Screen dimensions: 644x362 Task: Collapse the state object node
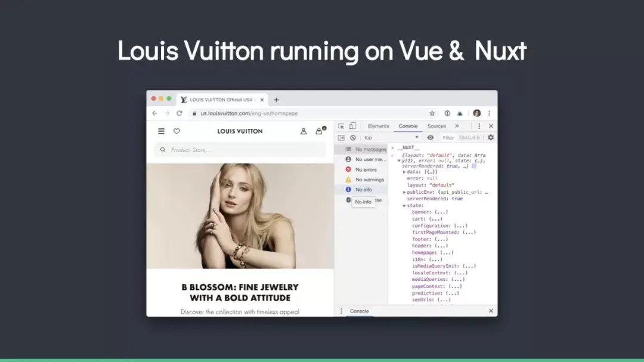[404, 205]
